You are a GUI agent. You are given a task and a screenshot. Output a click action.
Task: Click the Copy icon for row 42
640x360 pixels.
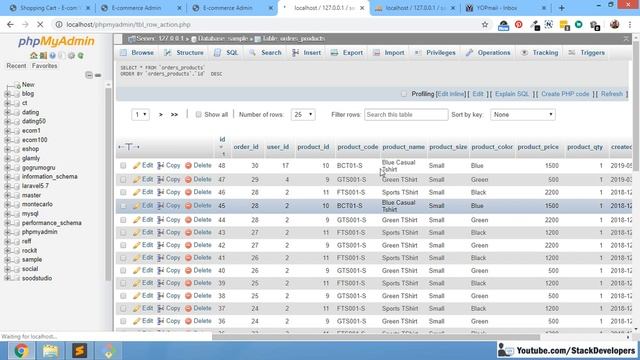click(161, 245)
